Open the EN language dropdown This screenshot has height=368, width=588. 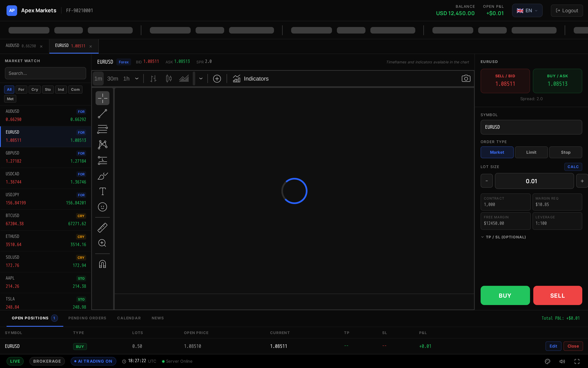(x=527, y=10)
